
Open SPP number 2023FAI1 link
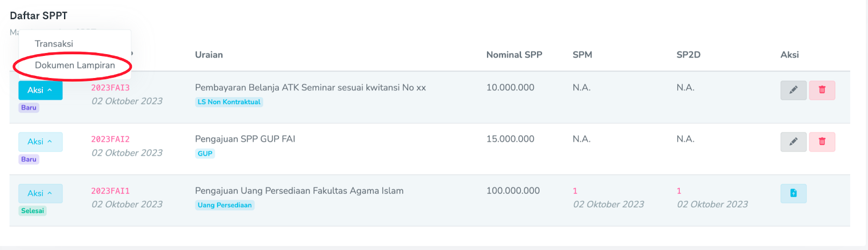click(110, 191)
